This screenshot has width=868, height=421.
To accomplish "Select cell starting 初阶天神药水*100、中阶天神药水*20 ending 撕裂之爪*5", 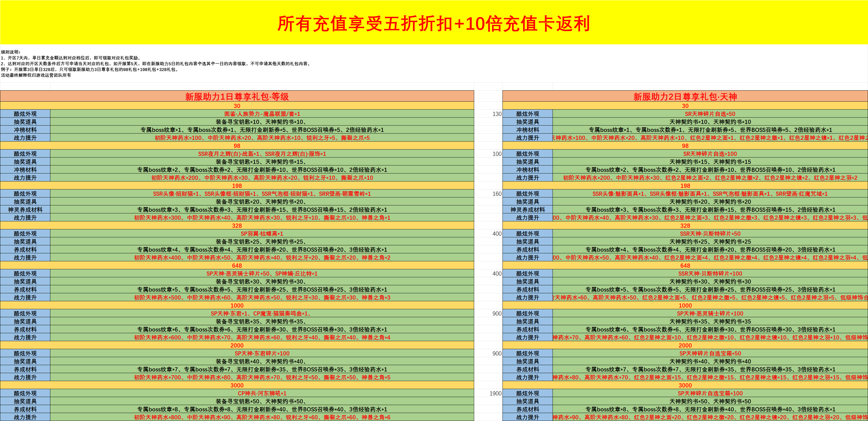I will click(x=262, y=138).
